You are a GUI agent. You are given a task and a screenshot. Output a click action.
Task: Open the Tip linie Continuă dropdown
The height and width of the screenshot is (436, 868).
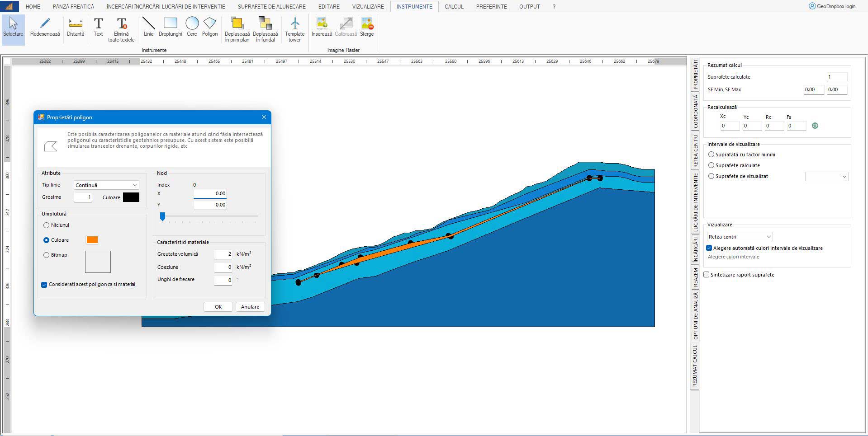coord(106,185)
